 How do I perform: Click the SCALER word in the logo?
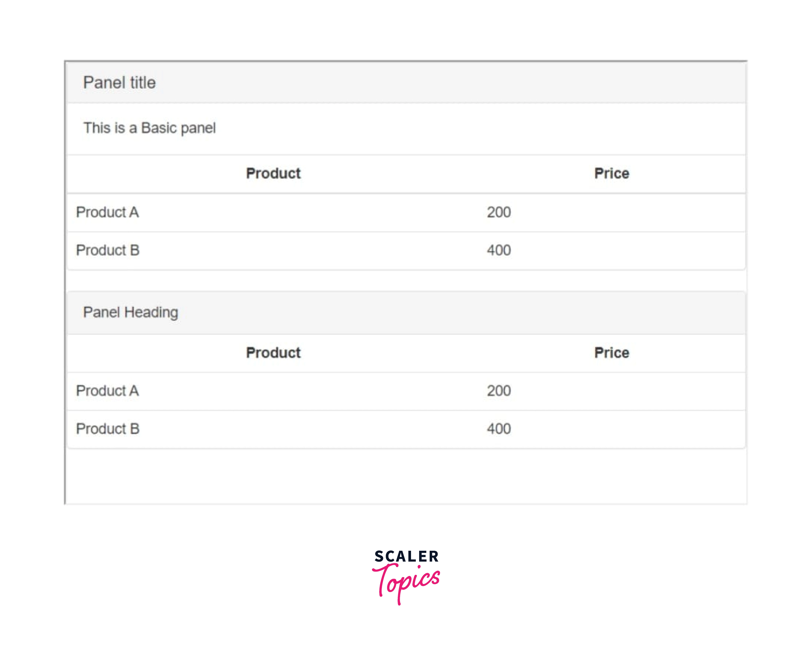click(x=406, y=556)
